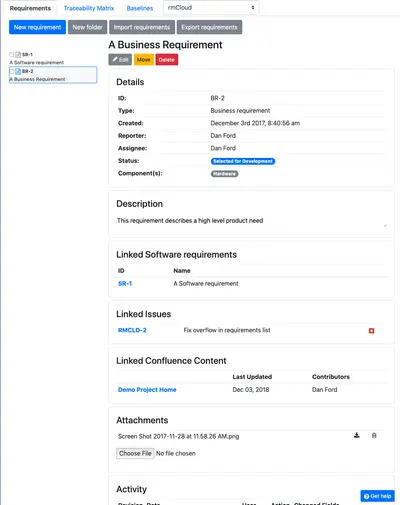This screenshot has width=400, height=505.
Task: Download the Screen Shot attachment
Action: [357, 435]
